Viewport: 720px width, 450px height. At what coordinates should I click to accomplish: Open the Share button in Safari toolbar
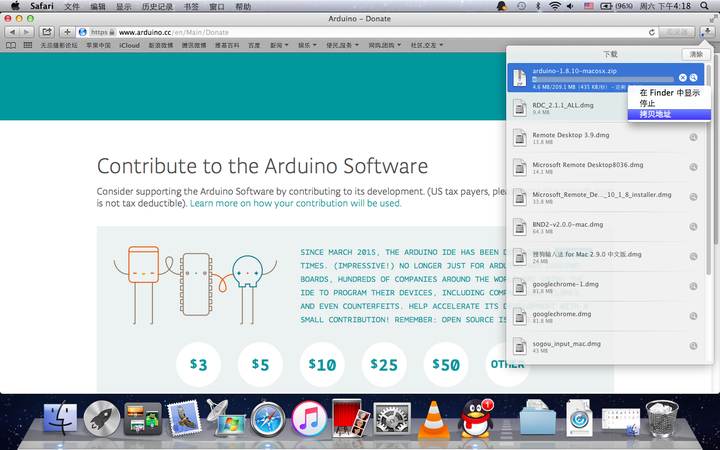coord(46,32)
